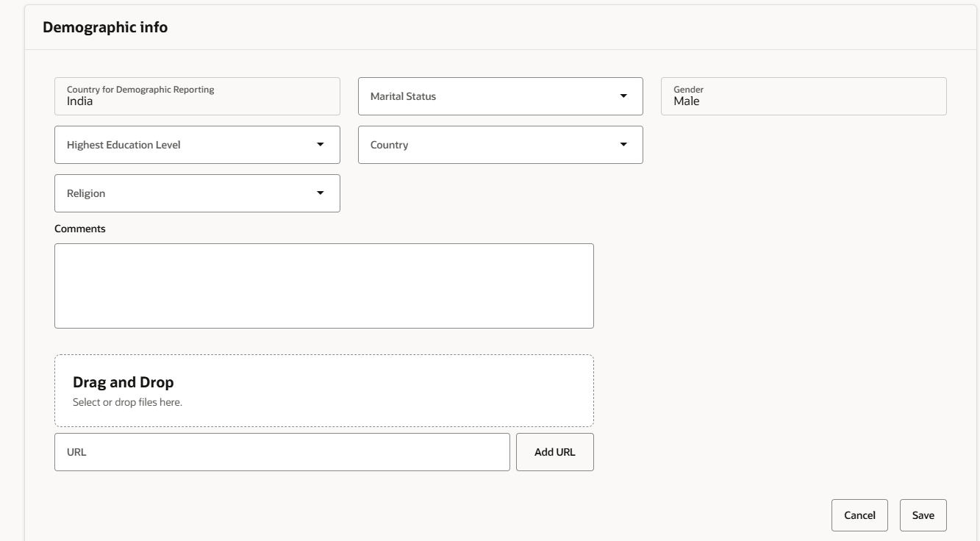
Task: Click the Save button
Action: [923, 515]
